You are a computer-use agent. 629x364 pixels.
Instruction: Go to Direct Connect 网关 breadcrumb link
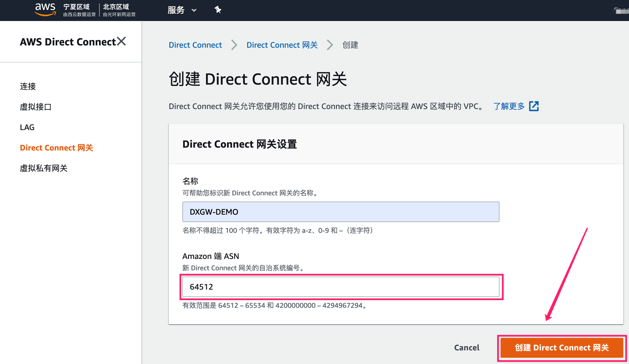point(282,45)
